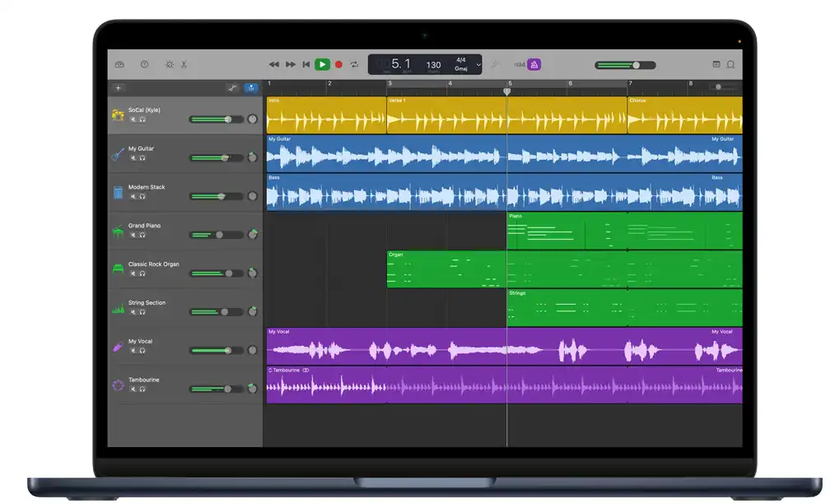The width and height of the screenshot is (835, 504).
Task: Select the SoCal (Kyle) drummer track icon
Action: [x=118, y=115]
